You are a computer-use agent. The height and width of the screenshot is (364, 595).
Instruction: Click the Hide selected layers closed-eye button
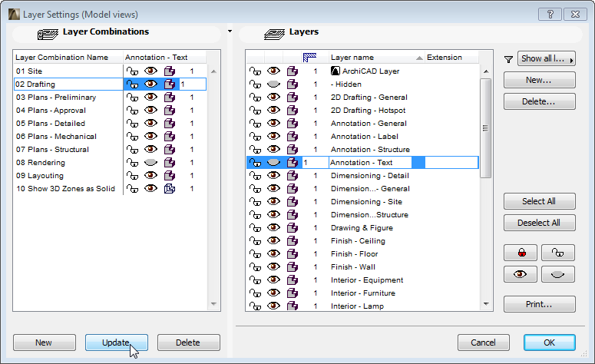tap(558, 274)
